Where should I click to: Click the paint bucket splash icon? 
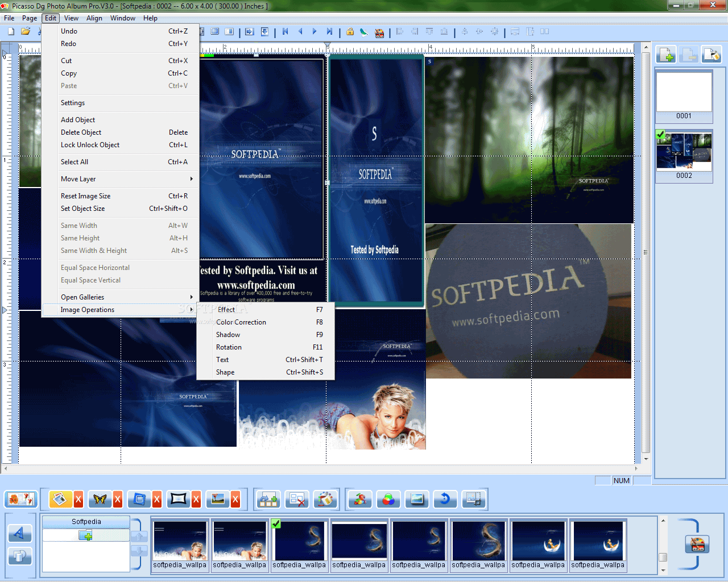click(326, 499)
